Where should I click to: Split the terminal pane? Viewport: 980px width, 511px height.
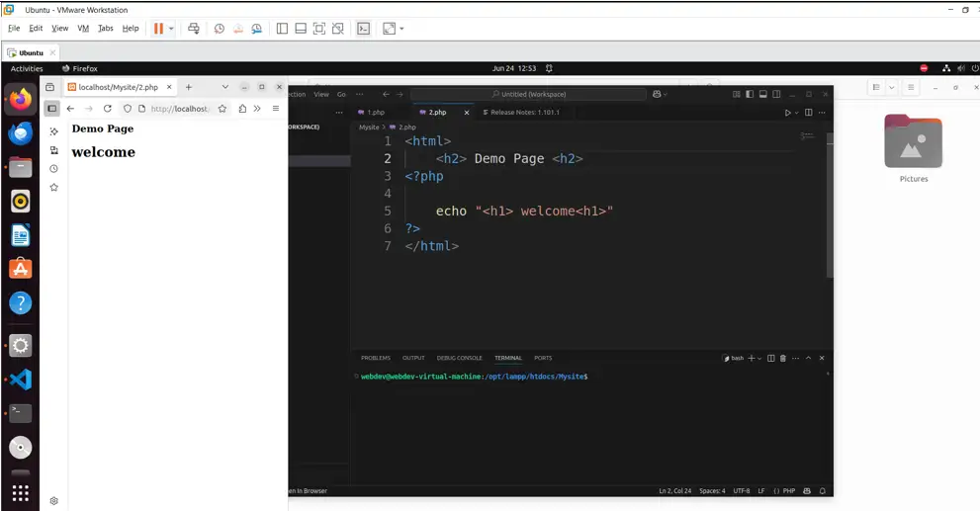point(771,358)
